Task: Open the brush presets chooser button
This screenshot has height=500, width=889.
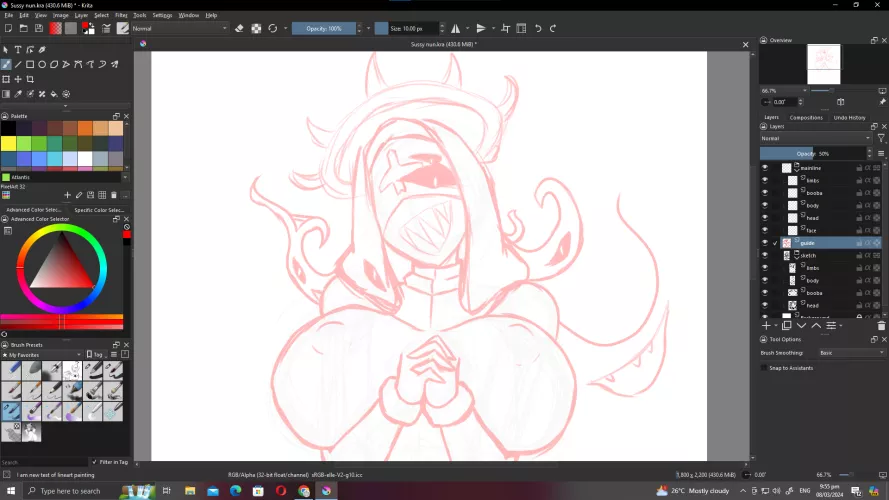Action: (122, 28)
